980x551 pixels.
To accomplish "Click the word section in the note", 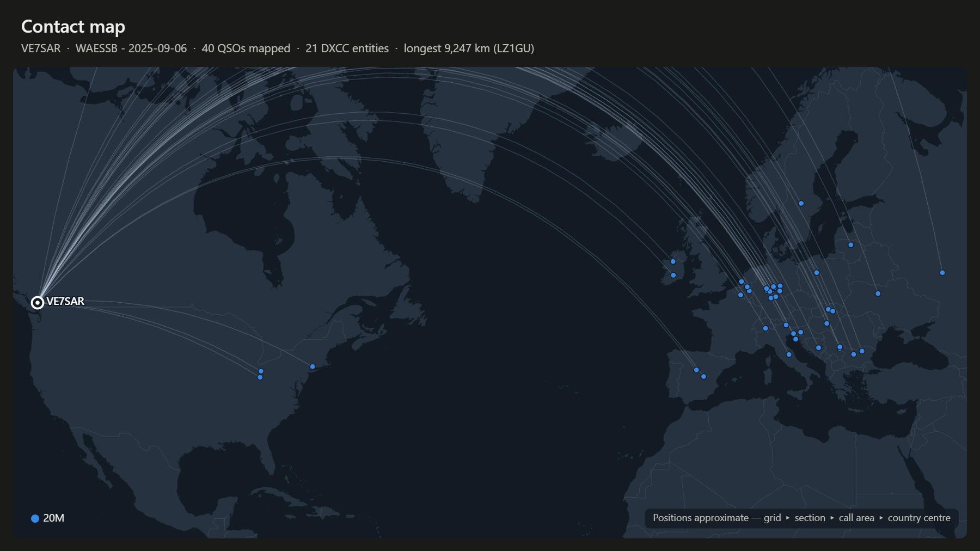I will click(810, 518).
